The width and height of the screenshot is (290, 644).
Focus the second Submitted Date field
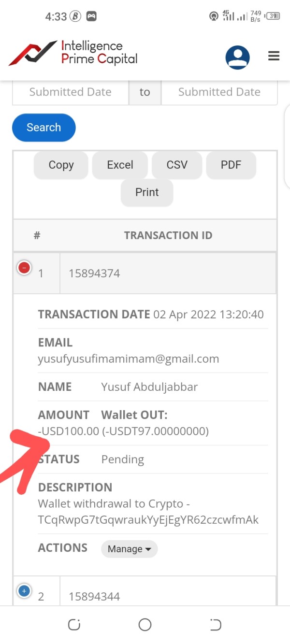(219, 92)
